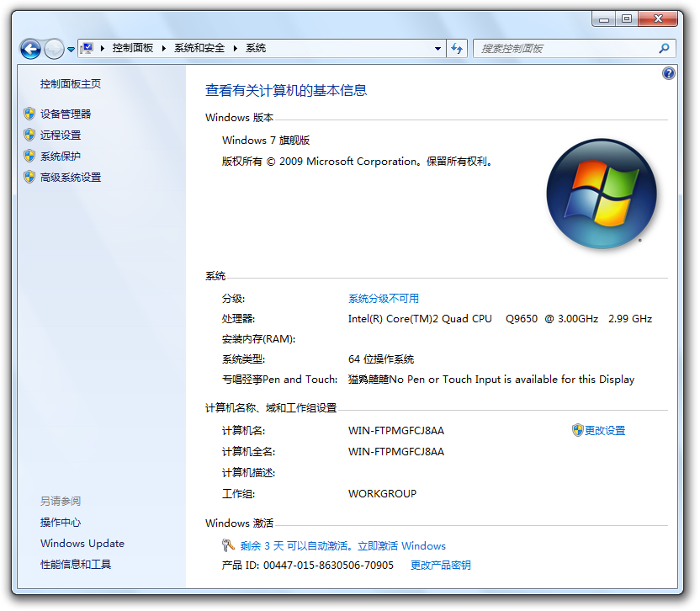This screenshot has height=611, width=700.
Task: Click the 64 位操作系统 value
Action: coord(381,359)
